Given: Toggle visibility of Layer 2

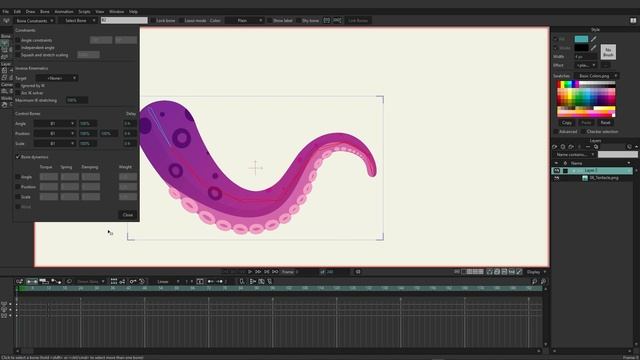Looking at the screenshot, I should [556, 170].
